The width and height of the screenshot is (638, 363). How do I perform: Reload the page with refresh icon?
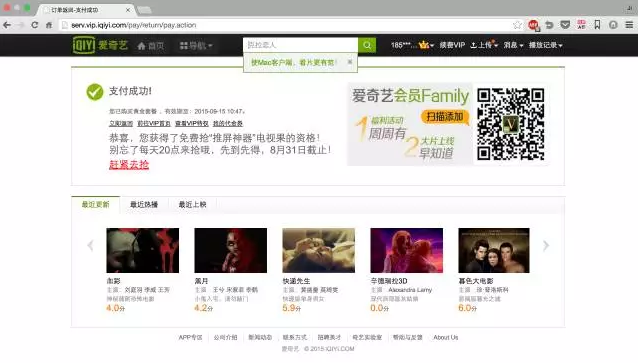35,25
